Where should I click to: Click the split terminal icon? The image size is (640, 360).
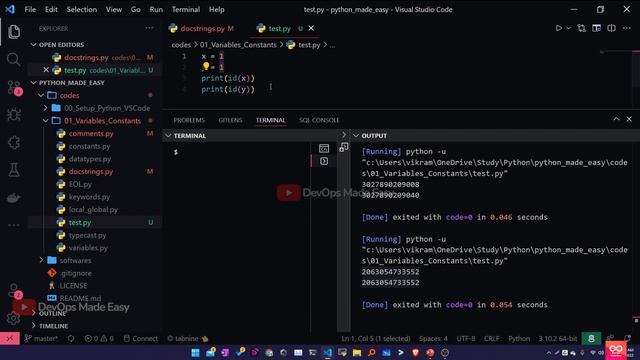coord(344,147)
